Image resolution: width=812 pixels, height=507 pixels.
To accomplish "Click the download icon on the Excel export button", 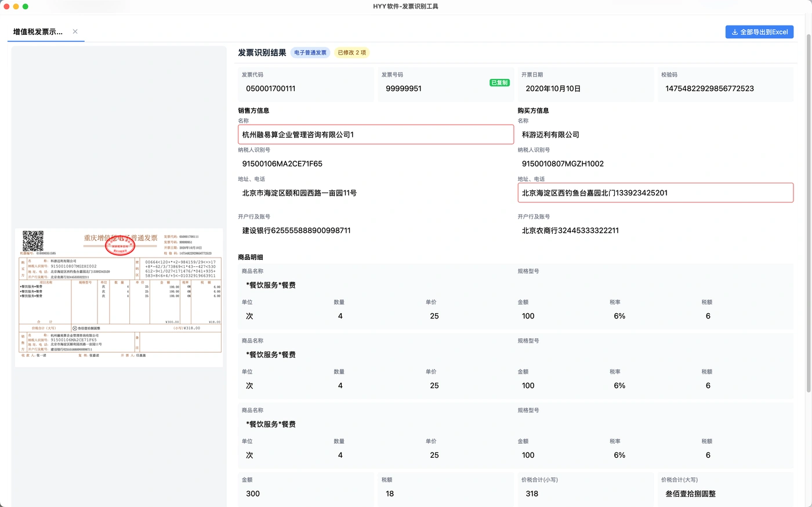I will 735,32.
